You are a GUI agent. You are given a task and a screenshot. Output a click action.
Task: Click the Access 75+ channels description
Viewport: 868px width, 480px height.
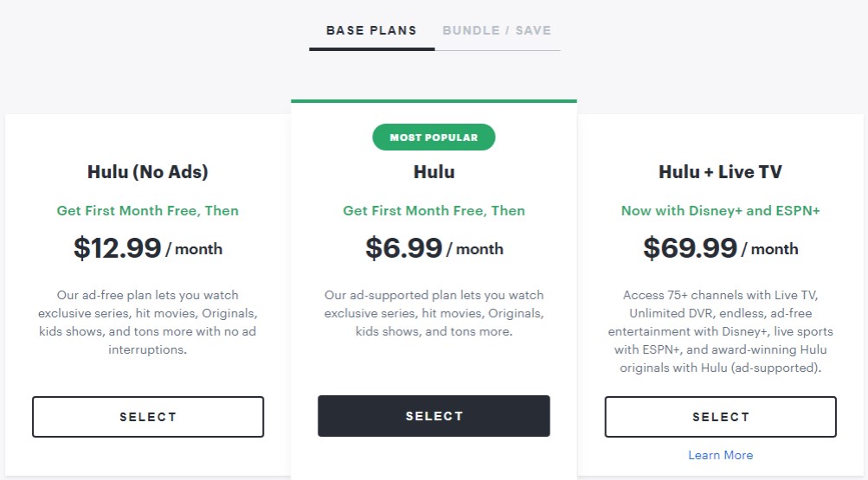[x=720, y=331]
